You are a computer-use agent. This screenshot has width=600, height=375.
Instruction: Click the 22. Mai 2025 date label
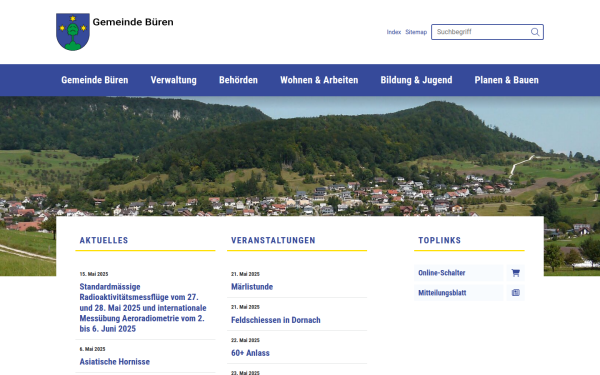tap(245, 340)
